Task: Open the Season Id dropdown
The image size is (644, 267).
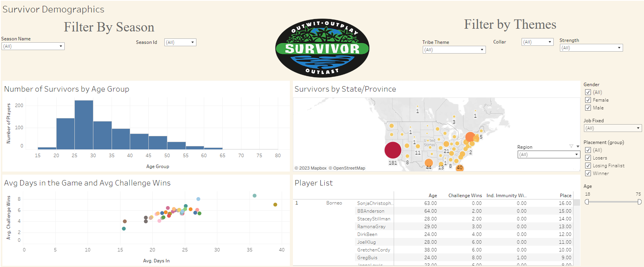Action: 180,42
